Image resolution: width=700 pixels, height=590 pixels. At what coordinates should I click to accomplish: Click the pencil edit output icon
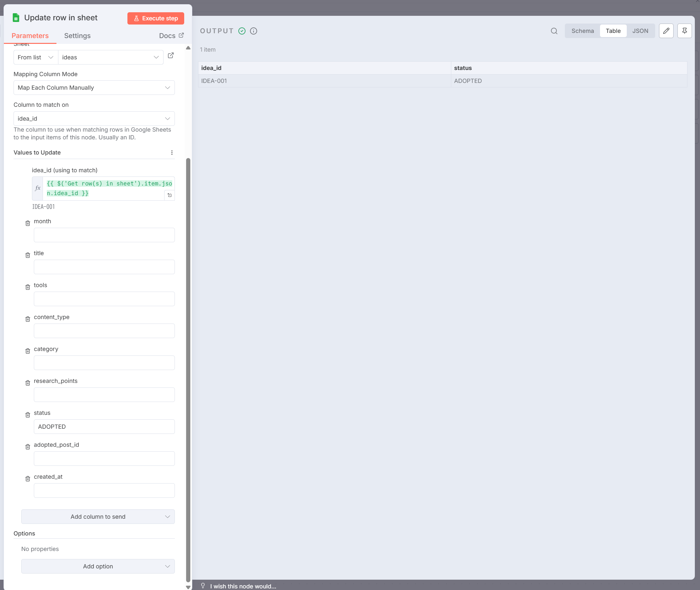pos(666,31)
